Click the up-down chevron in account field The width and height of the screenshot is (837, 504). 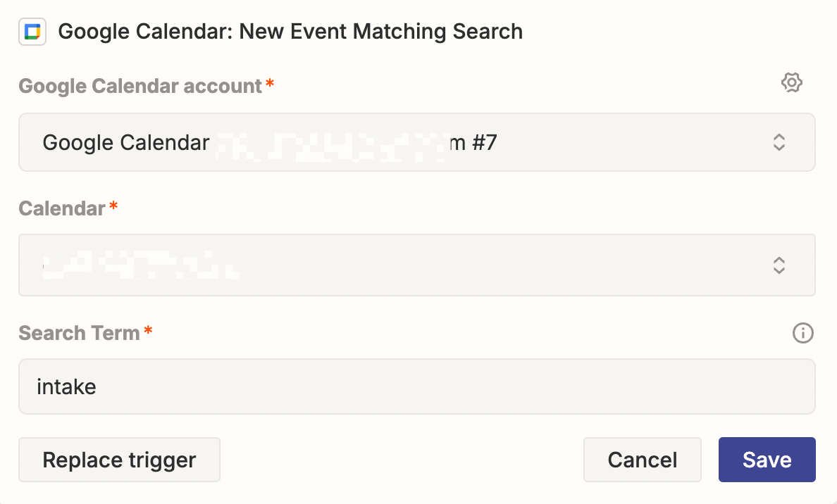pos(779,142)
